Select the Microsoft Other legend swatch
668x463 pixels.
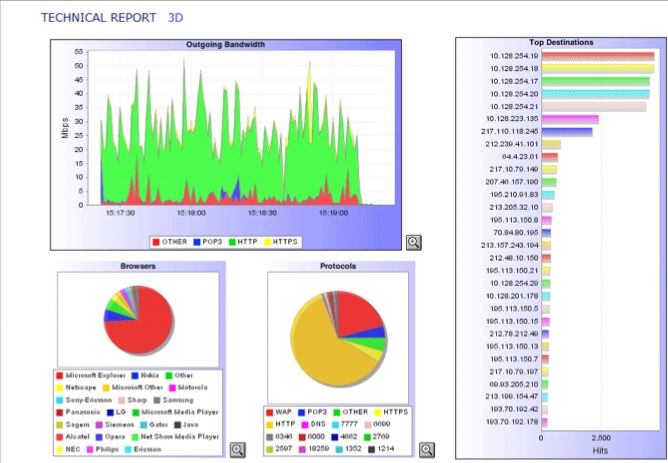106,388
